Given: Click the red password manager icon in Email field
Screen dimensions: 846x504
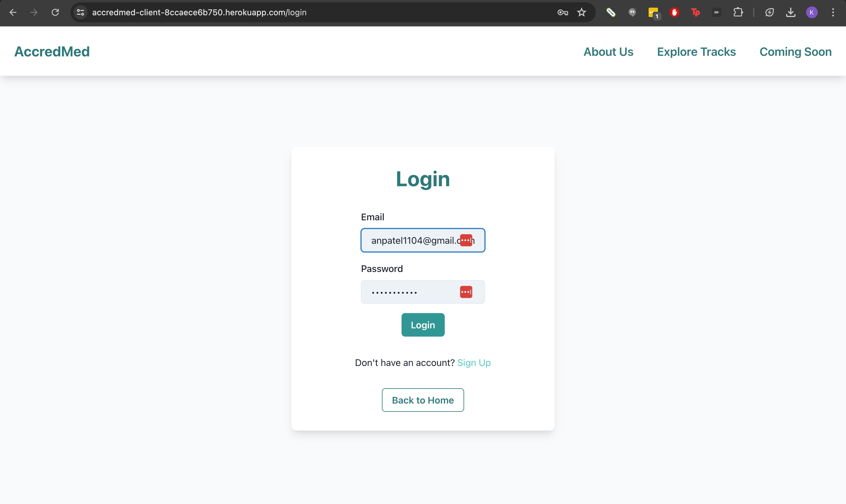Looking at the screenshot, I should pyautogui.click(x=466, y=240).
